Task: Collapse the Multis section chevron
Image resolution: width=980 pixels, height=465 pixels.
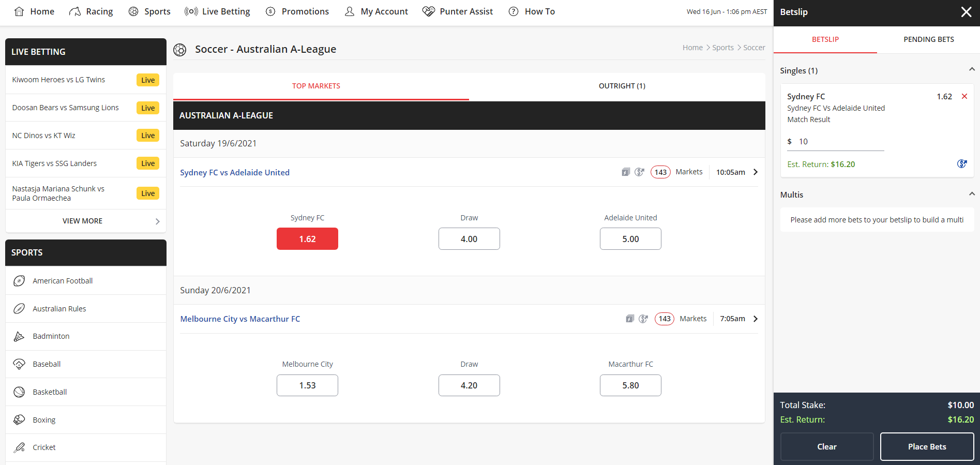Action: (x=972, y=194)
